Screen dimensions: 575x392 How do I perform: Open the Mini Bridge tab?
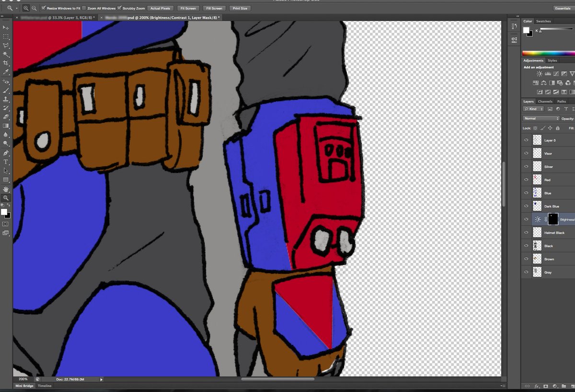24,386
